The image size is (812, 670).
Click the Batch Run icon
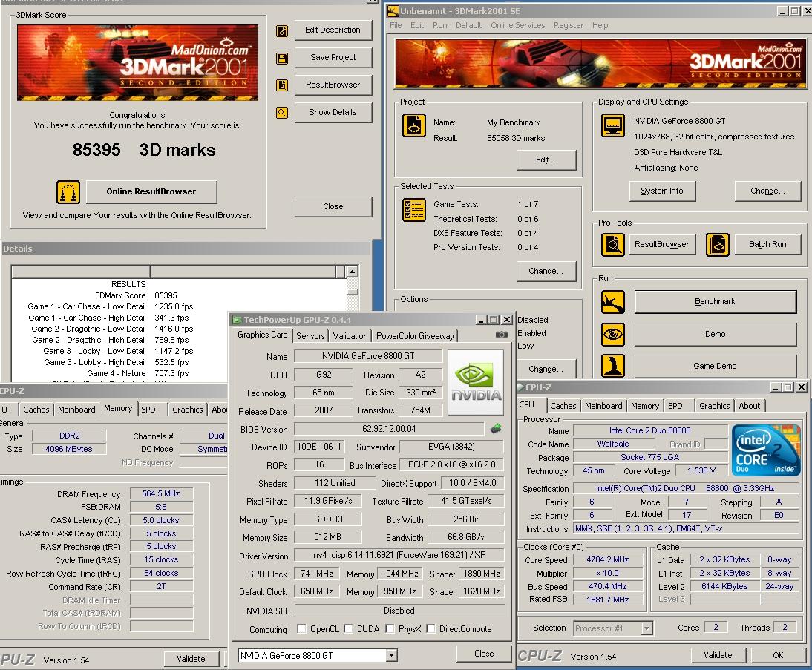718,244
